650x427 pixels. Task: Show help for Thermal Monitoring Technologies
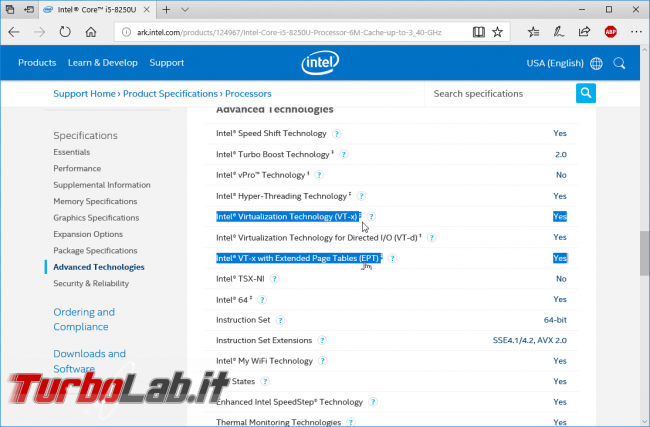pyautogui.click(x=351, y=422)
